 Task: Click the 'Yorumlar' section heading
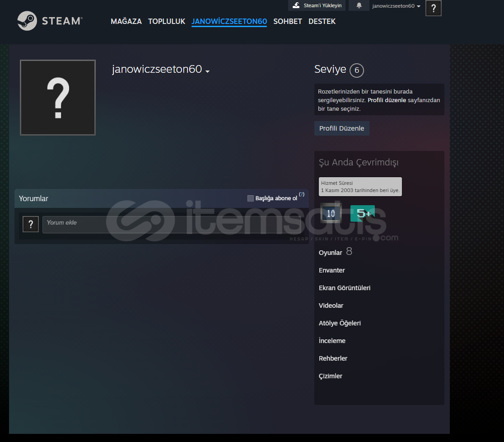pos(33,198)
